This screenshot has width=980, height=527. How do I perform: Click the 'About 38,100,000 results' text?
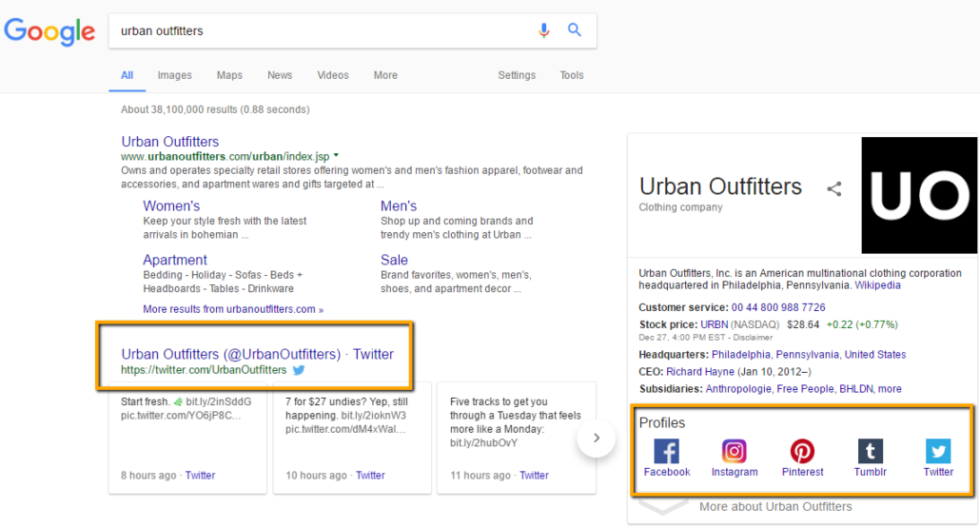tap(215, 109)
